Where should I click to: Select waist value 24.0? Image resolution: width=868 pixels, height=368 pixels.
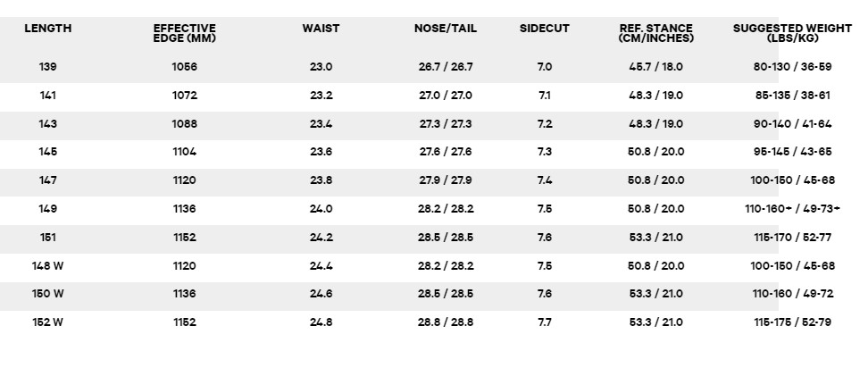click(321, 209)
